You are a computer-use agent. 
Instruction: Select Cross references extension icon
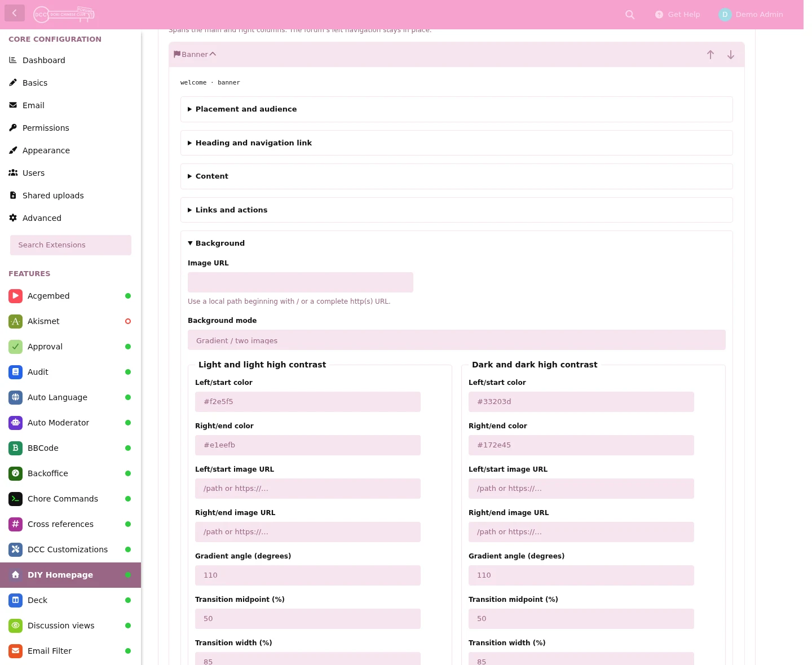tap(16, 524)
